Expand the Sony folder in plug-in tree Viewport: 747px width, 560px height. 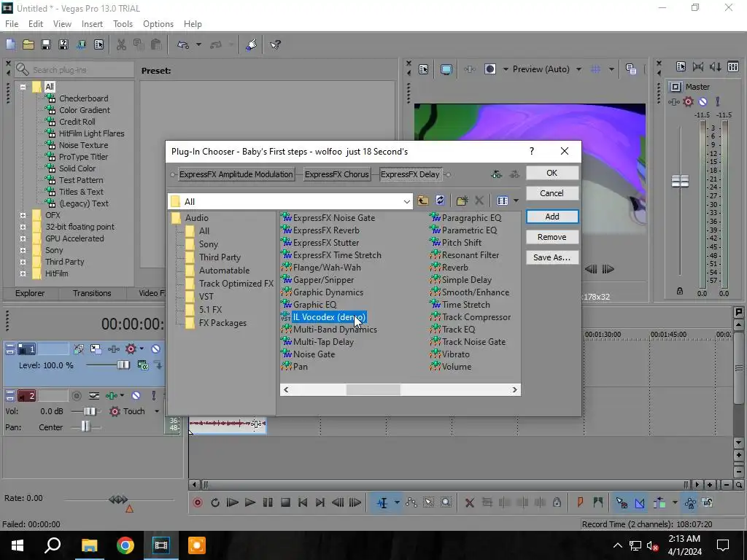pos(23,250)
